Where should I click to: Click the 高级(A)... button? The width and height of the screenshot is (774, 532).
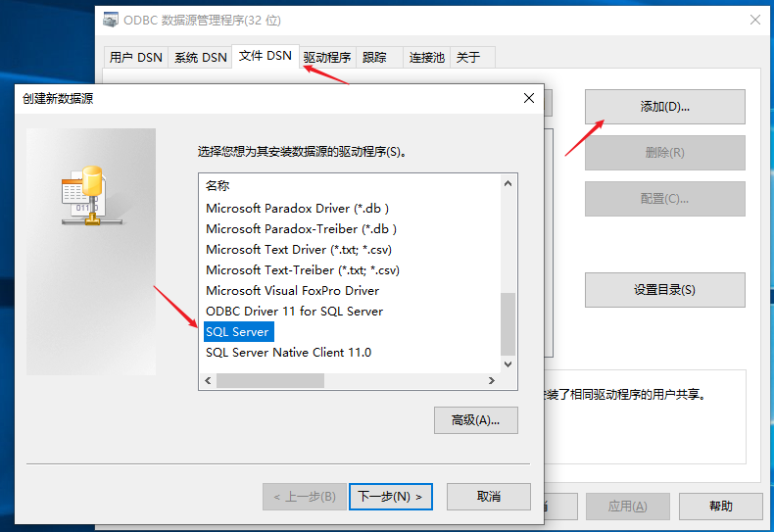[476, 420]
